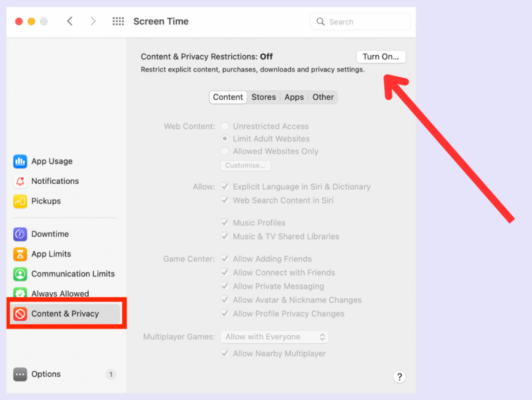Click inside the Search field
Screen dimensions: 532x400
coord(360,21)
